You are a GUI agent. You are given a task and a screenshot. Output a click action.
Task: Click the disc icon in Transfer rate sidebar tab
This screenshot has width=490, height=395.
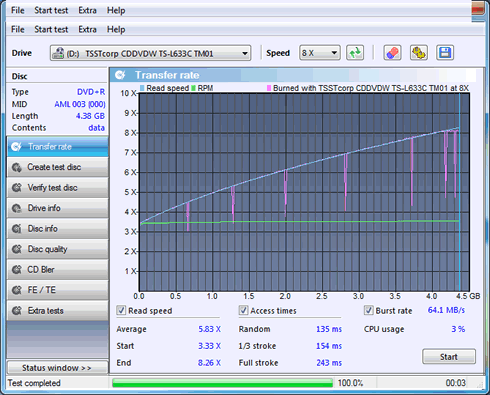[16, 147]
